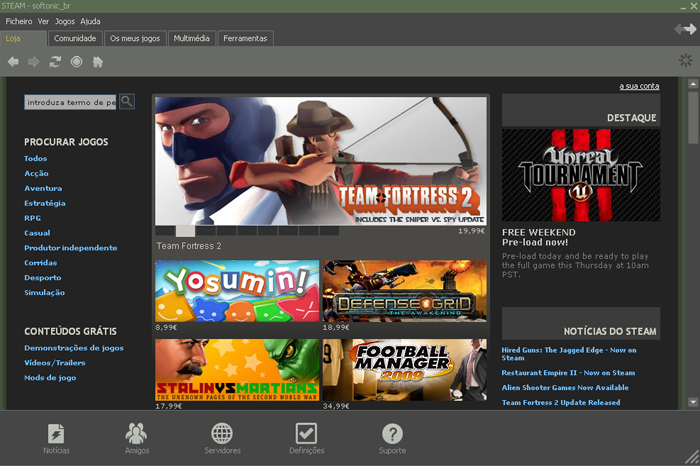Go back with the left arrow button
Image resolution: width=700 pixels, height=466 pixels.
click(13, 62)
